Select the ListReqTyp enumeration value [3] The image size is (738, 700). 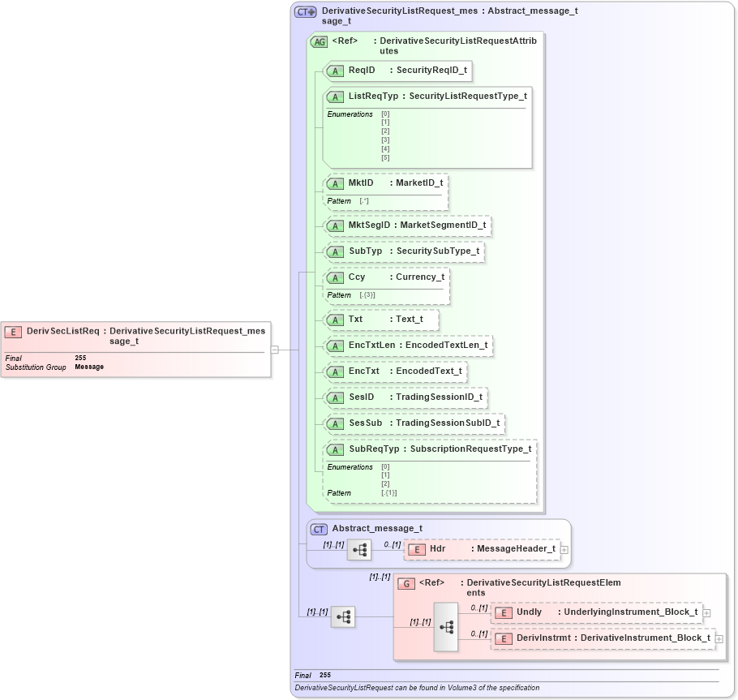[384, 140]
